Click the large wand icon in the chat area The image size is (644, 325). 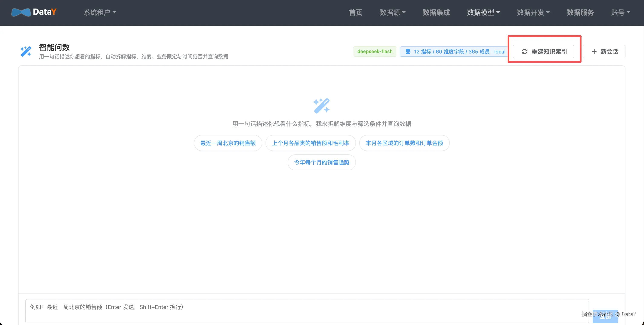pos(322,106)
